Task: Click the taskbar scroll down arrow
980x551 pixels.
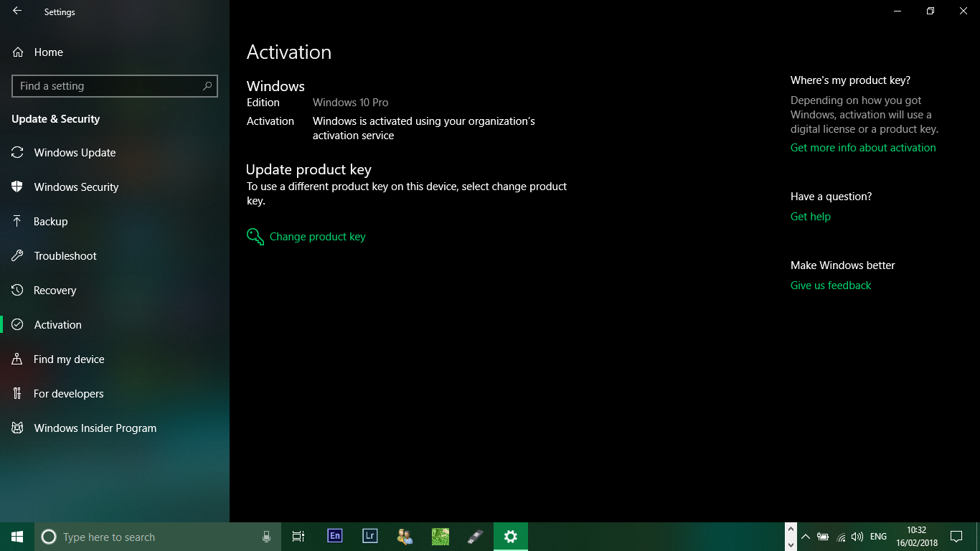Action: click(791, 545)
